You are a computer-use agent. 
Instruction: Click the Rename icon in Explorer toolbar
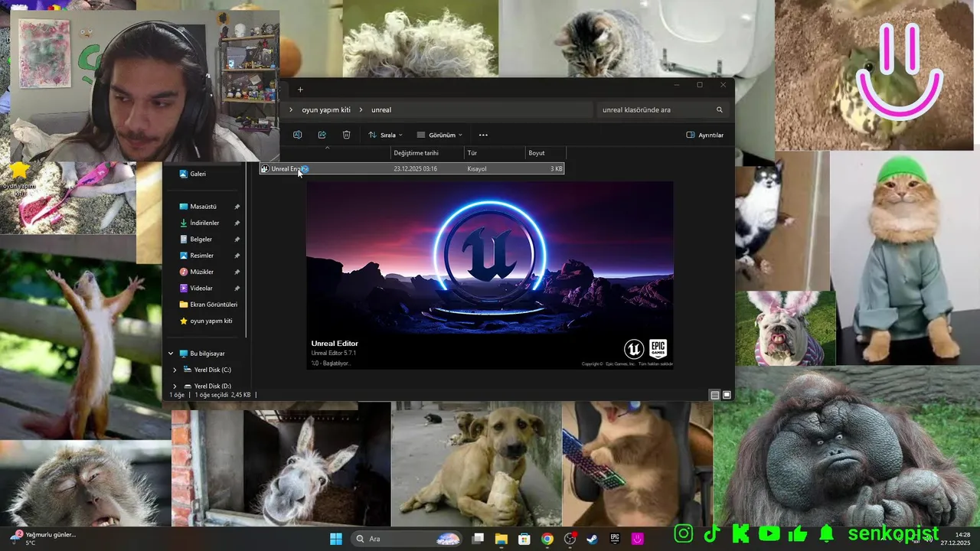pos(297,135)
